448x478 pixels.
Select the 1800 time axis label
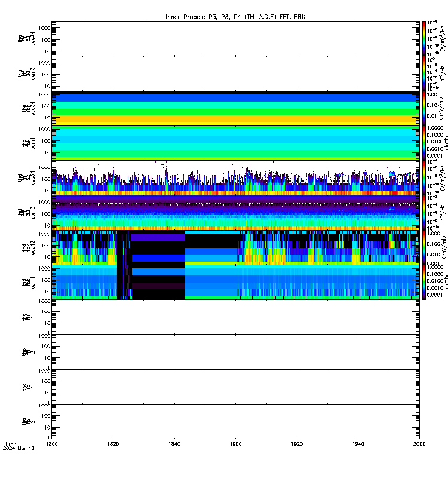[x=51, y=444]
